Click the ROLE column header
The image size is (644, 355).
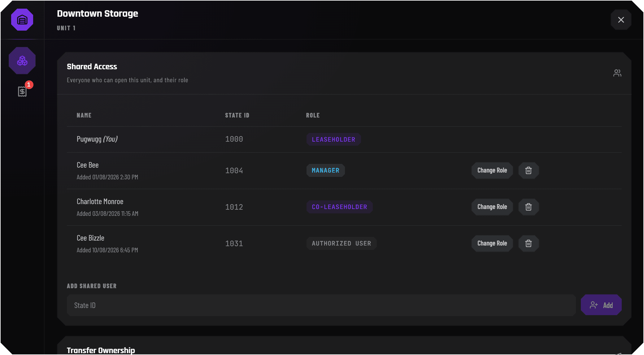pyautogui.click(x=313, y=115)
